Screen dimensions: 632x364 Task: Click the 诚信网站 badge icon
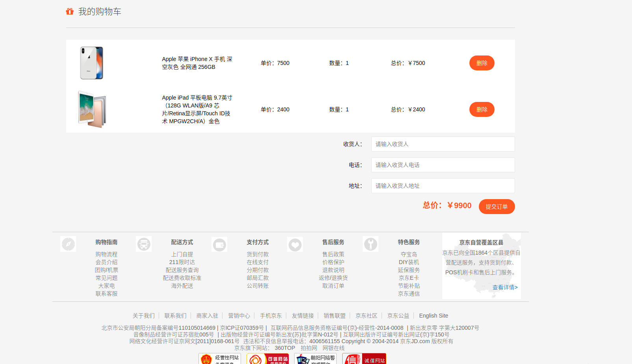pyautogui.click(x=364, y=358)
